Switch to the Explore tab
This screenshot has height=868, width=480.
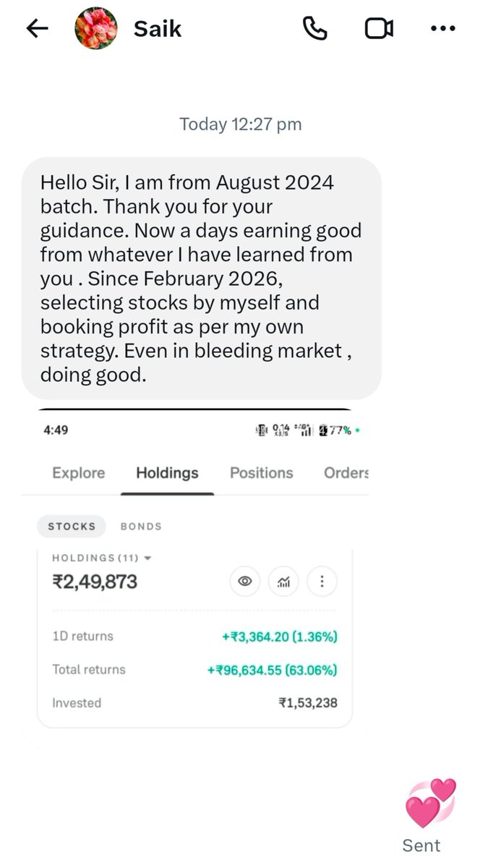[79, 472]
